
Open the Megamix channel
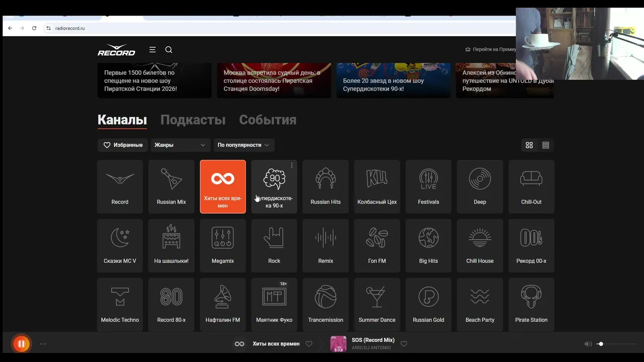click(x=223, y=245)
